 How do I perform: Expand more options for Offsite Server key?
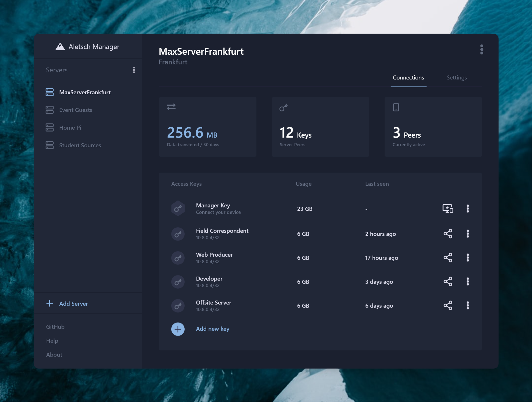click(468, 305)
